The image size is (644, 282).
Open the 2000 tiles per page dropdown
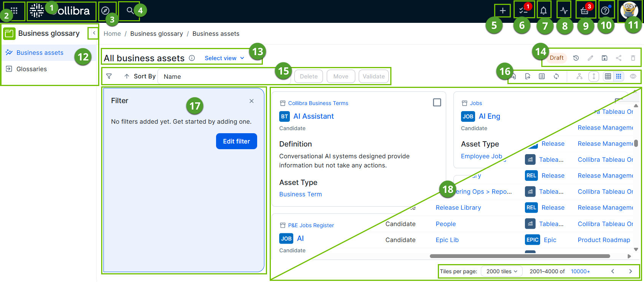[x=502, y=271]
